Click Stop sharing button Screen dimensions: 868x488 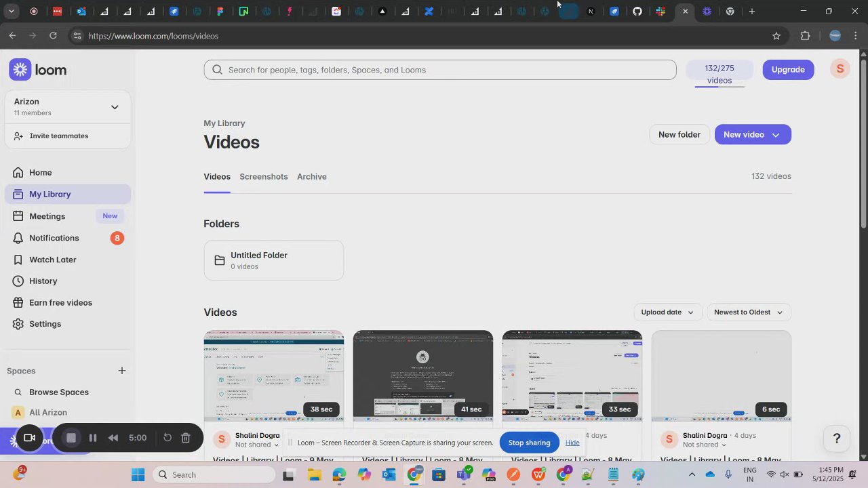pyautogui.click(x=529, y=443)
